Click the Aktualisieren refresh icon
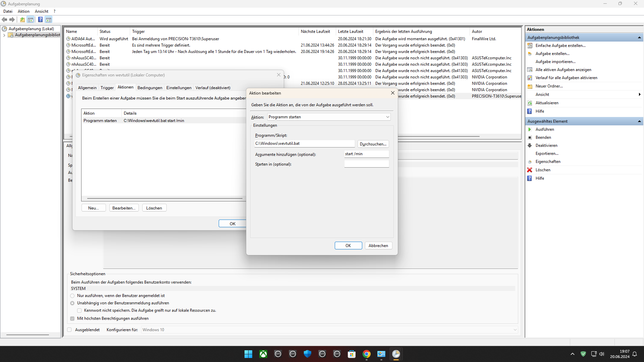Viewport: 644px width, 362px height. tap(530, 103)
